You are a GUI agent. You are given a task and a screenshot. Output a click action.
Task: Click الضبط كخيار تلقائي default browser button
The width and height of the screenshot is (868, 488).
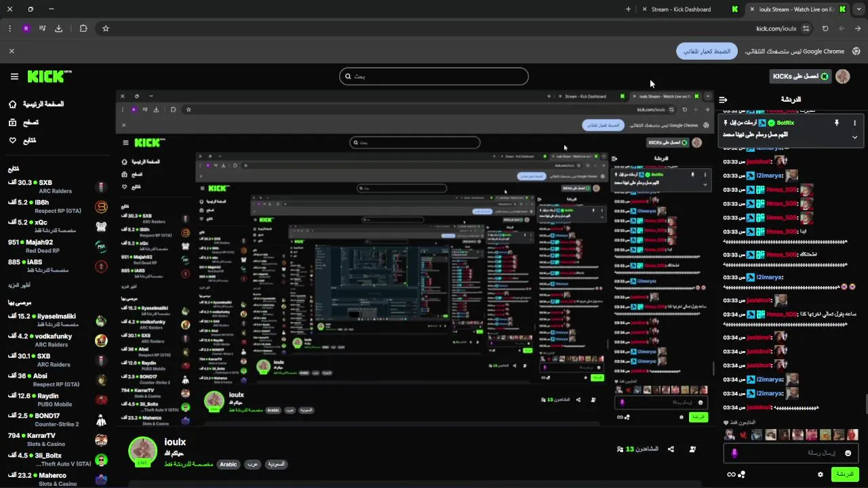[x=707, y=51]
